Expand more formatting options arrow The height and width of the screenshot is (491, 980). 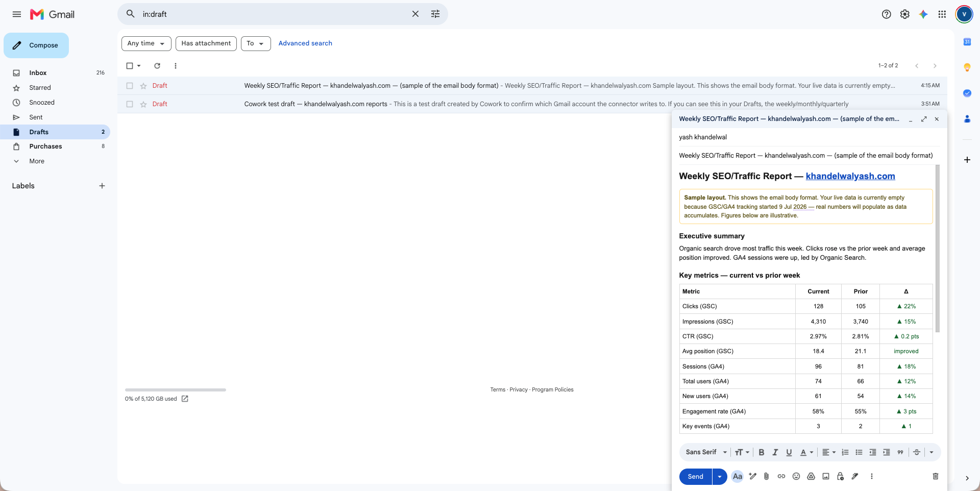click(931, 452)
